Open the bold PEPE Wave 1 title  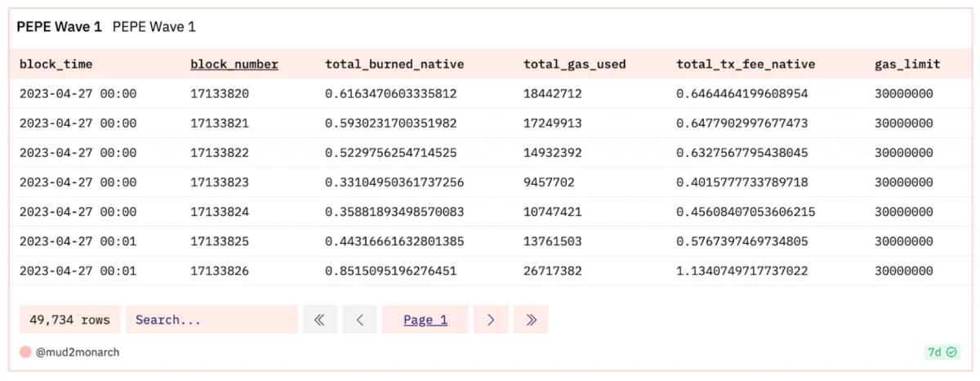tap(59, 27)
